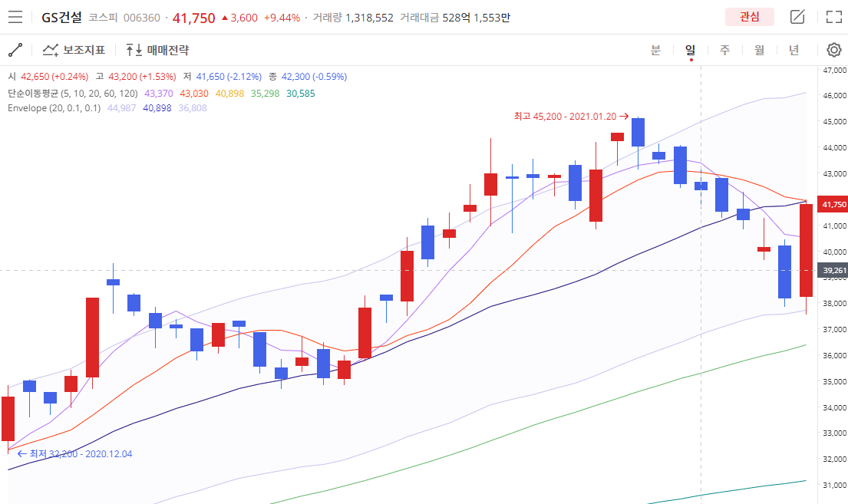Click the 단순이동평균 indicator label
848x504 pixels.
(72, 94)
